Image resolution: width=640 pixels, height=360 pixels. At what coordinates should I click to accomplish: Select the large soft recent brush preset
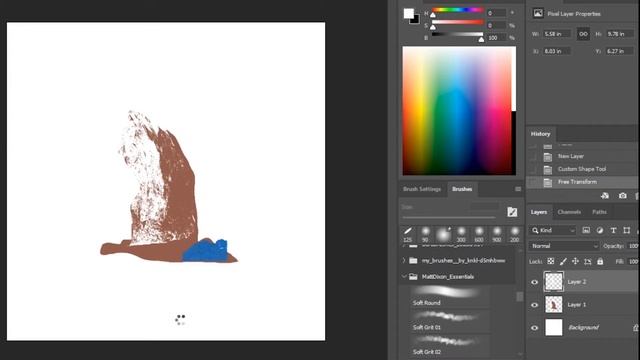click(443, 235)
